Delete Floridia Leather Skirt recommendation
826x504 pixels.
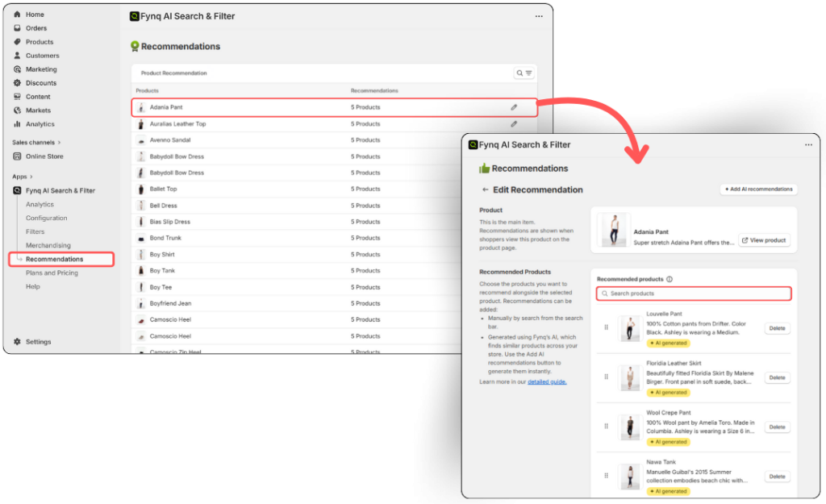click(x=777, y=378)
